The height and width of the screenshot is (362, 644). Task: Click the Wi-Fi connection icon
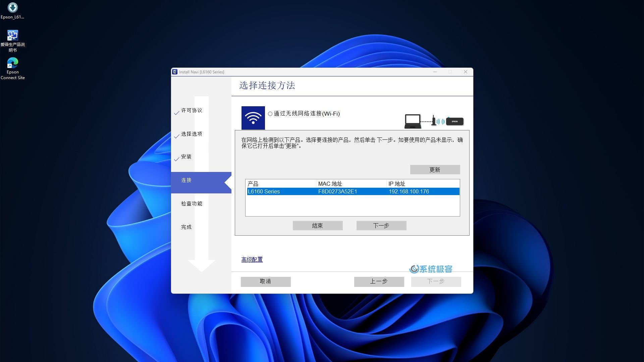coord(253,118)
